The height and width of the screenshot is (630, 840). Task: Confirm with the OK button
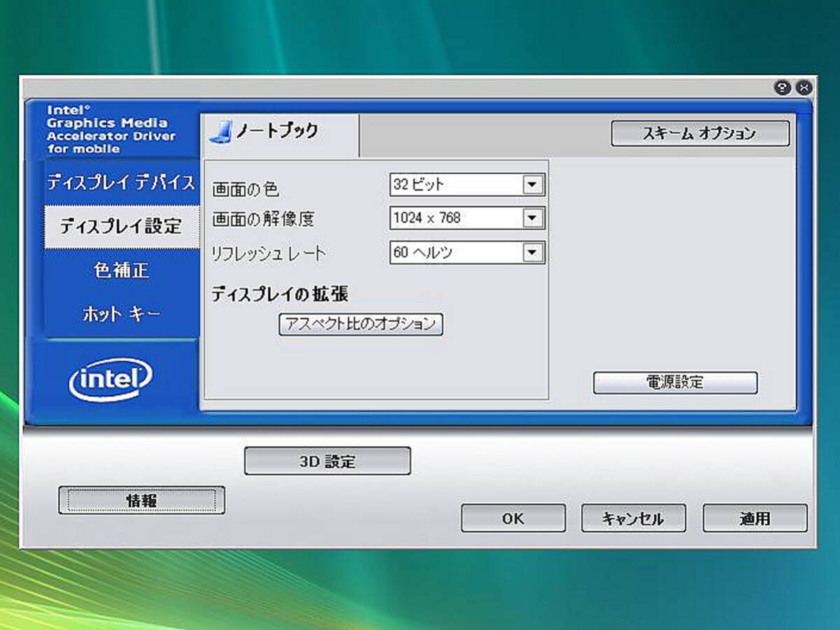click(513, 518)
